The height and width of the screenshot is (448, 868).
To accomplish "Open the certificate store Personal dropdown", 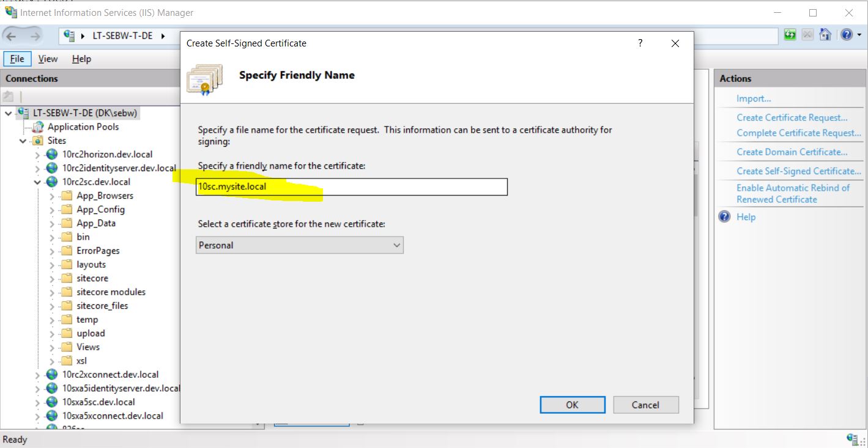I will click(300, 245).
